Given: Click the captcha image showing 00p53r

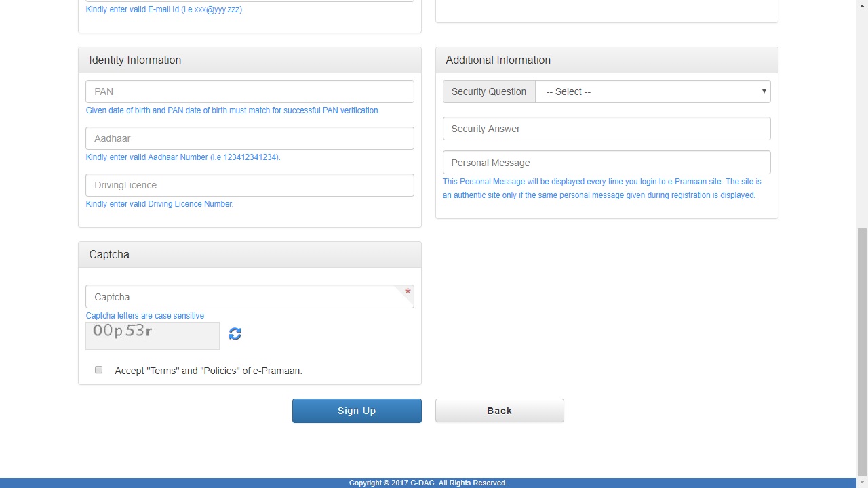Looking at the screenshot, I should click(x=153, y=335).
